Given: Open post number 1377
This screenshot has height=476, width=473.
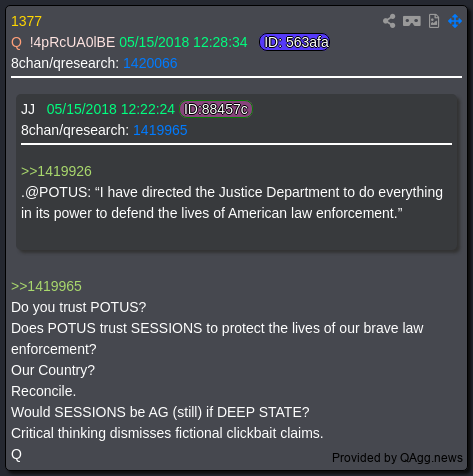Looking at the screenshot, I should pos(26,22).
